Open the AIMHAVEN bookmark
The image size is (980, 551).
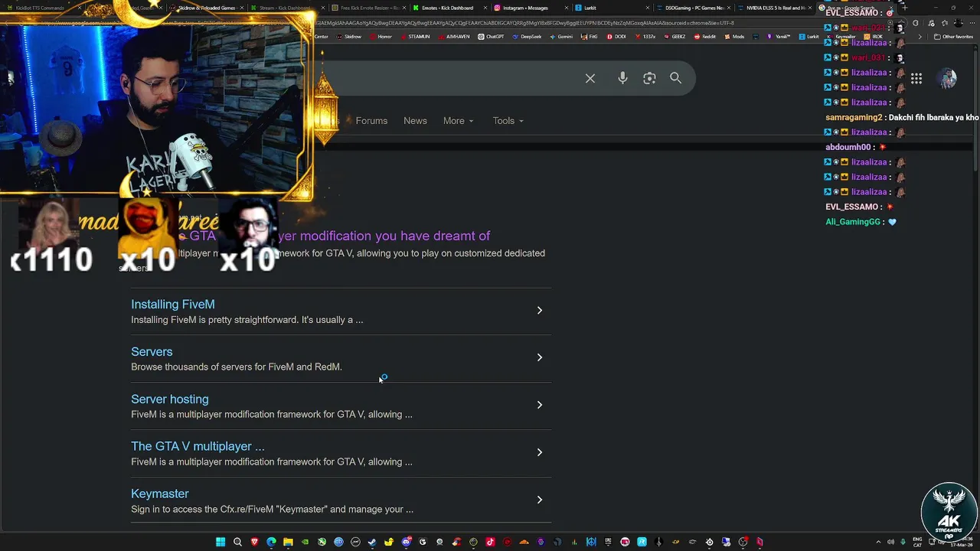click(x=454, y=37)
